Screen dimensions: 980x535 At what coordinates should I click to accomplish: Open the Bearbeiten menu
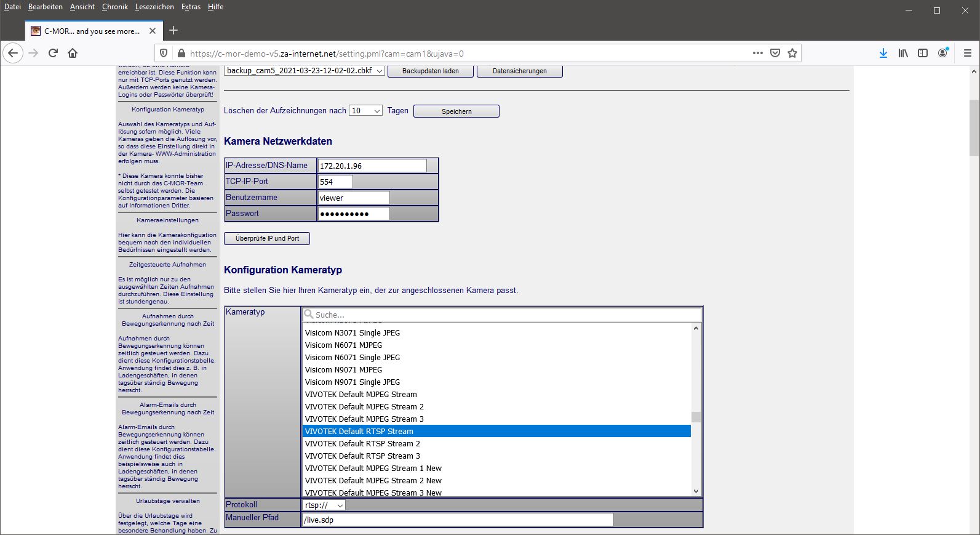46,7
